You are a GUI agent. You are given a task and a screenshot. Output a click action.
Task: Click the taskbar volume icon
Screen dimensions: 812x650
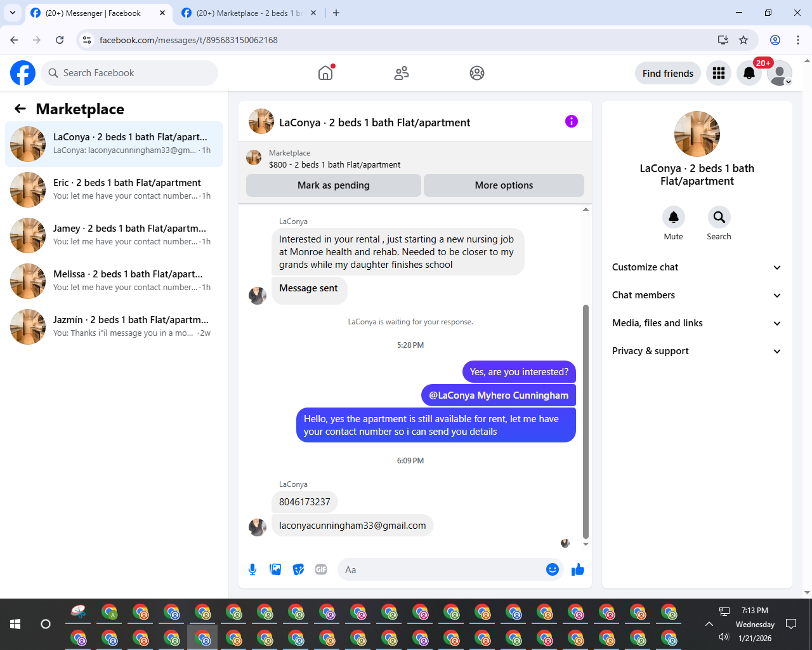(724, 637)
